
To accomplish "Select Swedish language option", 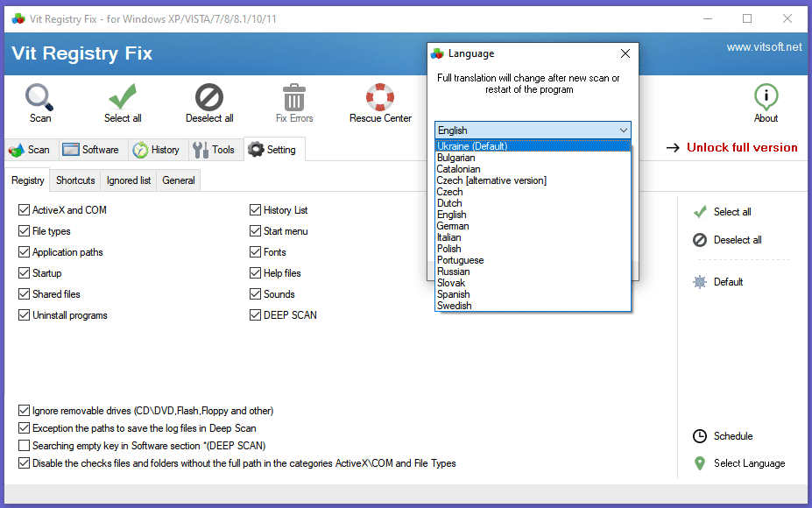I will point(533,306).
